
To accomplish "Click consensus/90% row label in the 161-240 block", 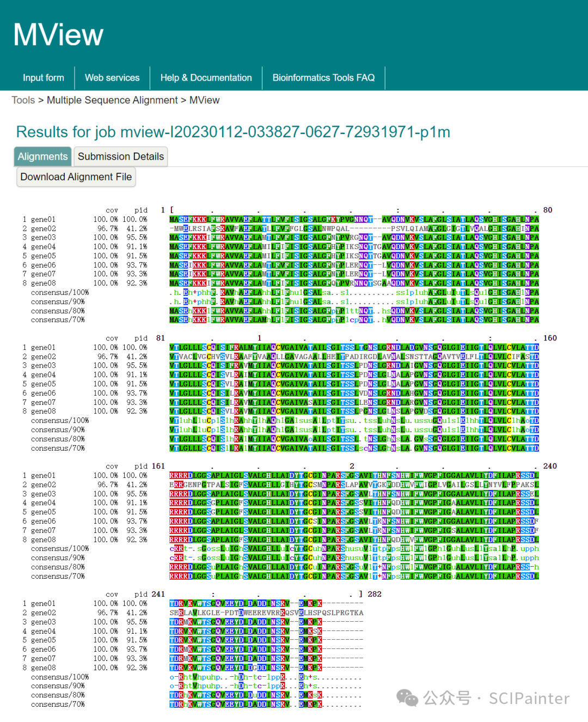I will [58, 558].
